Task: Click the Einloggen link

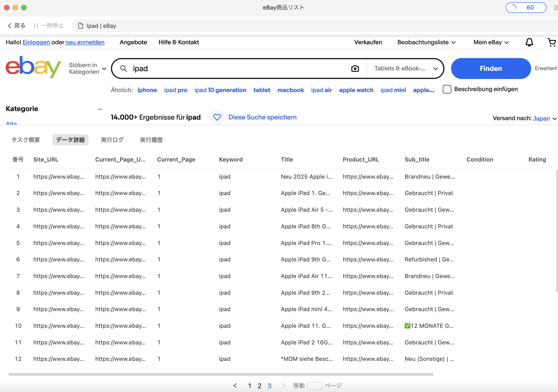Action: (36, 42)
